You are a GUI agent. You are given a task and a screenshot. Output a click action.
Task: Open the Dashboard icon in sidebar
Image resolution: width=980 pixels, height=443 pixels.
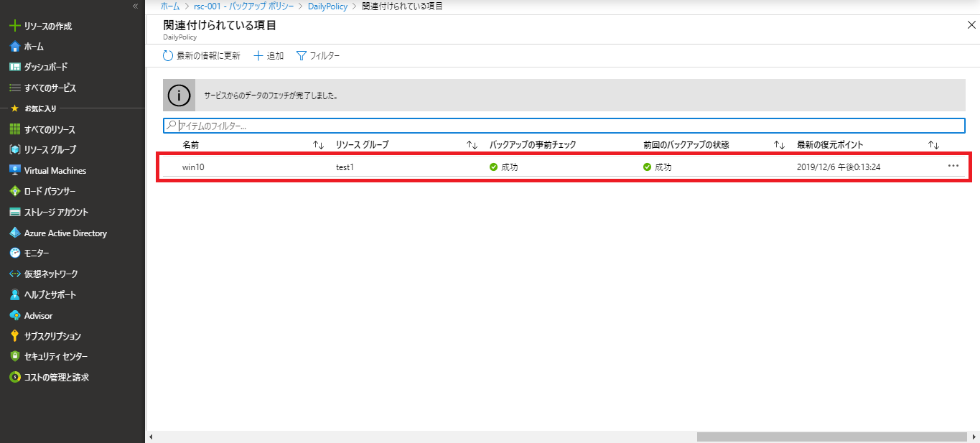point(14,67)
